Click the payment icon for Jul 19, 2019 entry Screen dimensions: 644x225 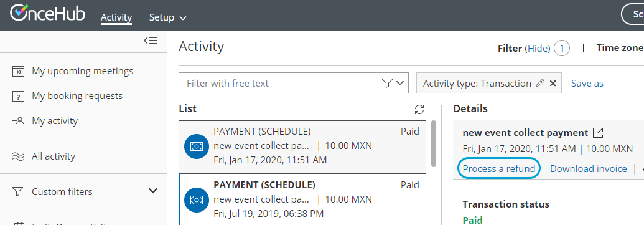(x=197, y=199)
